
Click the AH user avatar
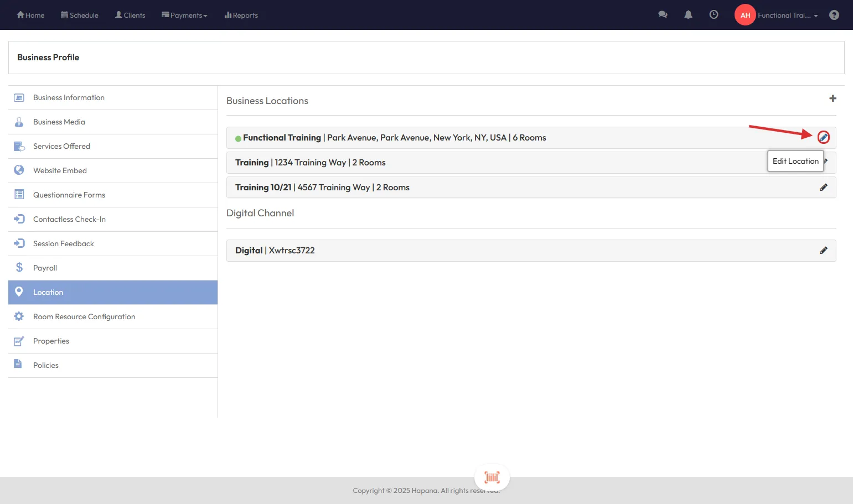[745, 15]
